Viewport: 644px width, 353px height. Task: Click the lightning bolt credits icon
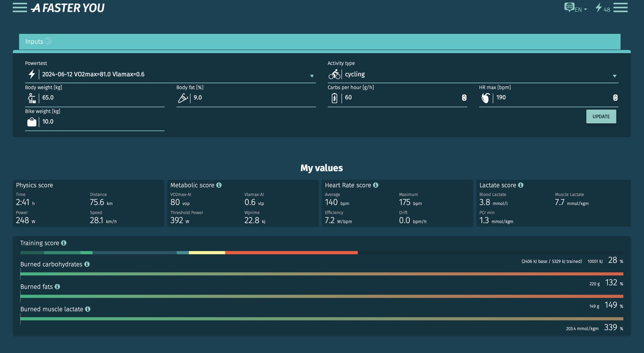tap(599, 8)
